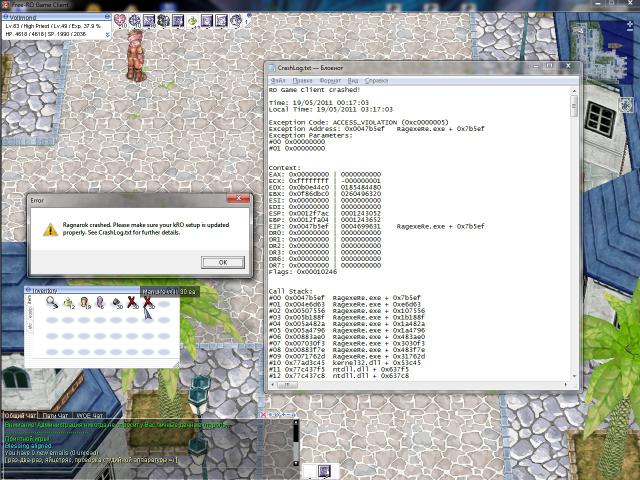Click the small square icon right of Notepad
This screenshot has height=480, width=640.
tap(625, 105)
